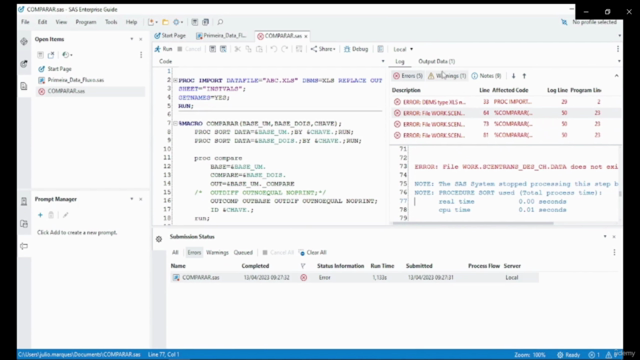Click Clear All in Submission Status
Screen dimensions: 640x360
tap(313, 253)
